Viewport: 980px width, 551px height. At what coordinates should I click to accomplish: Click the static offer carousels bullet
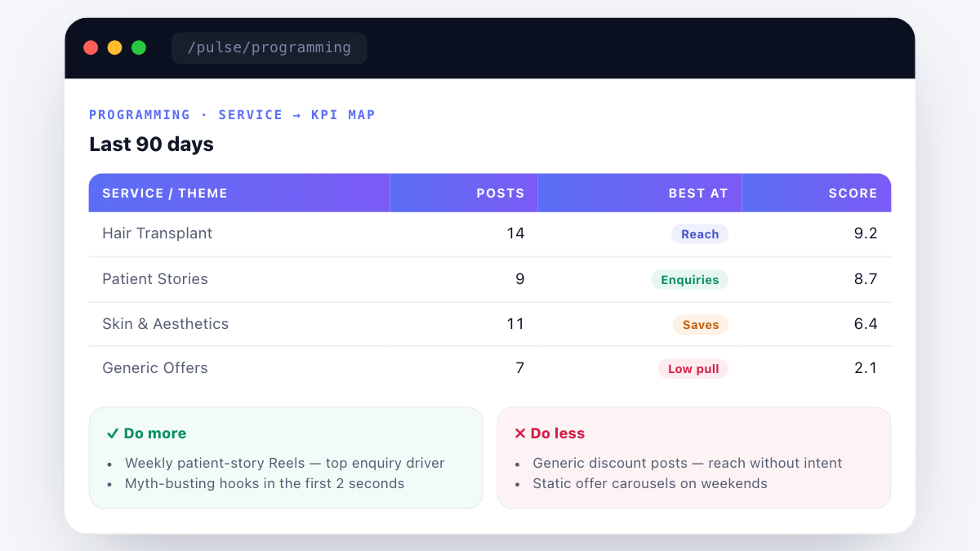coord(650,483)
